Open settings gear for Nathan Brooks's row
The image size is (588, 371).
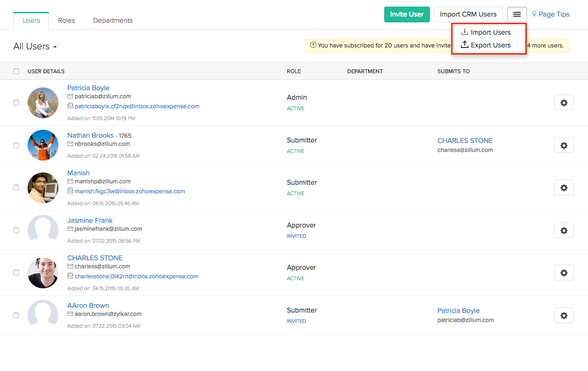pyautogui.click(x=563, y=145)
